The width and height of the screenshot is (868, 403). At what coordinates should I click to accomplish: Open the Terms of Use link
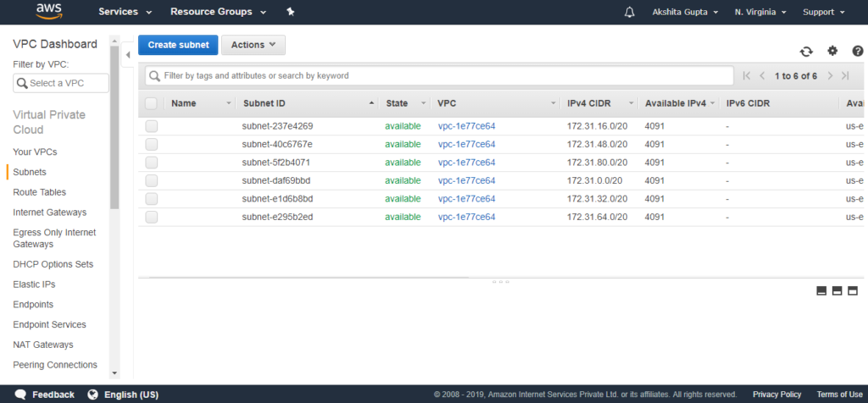click(x=839, y=395)
